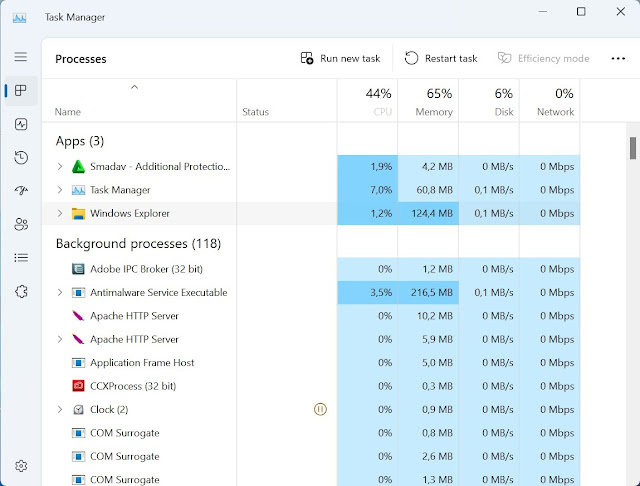Sort by the Network column header
Viewport: 640px width, 486px height.
tap(550, 100)
